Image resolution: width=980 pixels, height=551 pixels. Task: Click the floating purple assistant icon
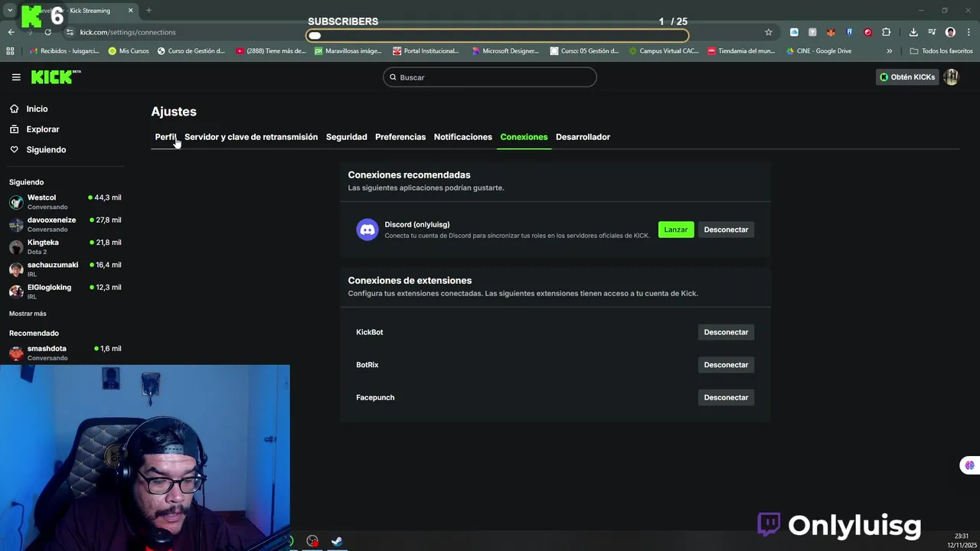(969, 465)
